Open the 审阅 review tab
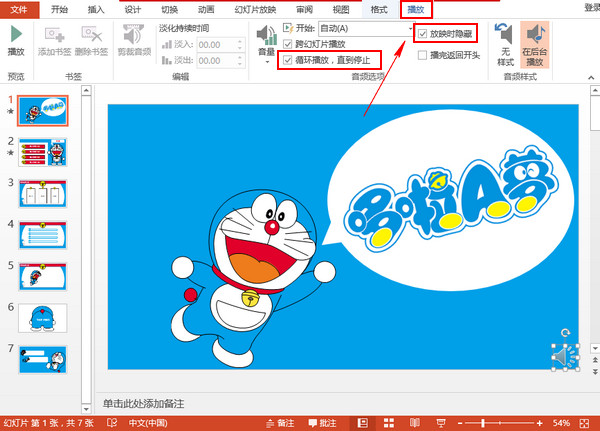Image resolution: width=600 pixels, height=431 pixels. pyautogui.click(x=304, y=10)
